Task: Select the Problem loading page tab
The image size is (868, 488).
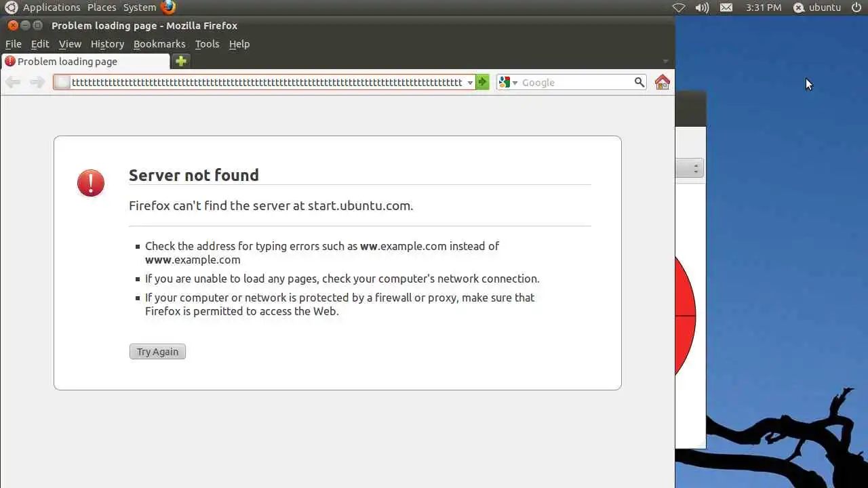Action: (x=85, y=62)
